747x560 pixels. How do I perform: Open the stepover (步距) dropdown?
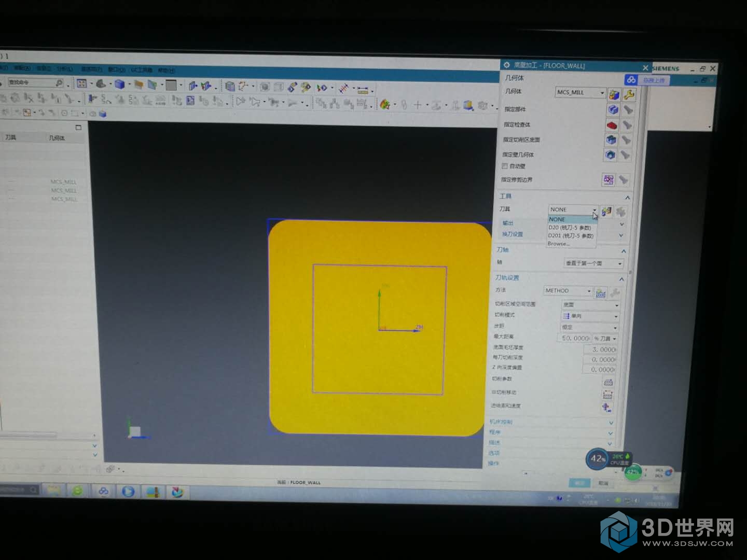pos(589,328)
